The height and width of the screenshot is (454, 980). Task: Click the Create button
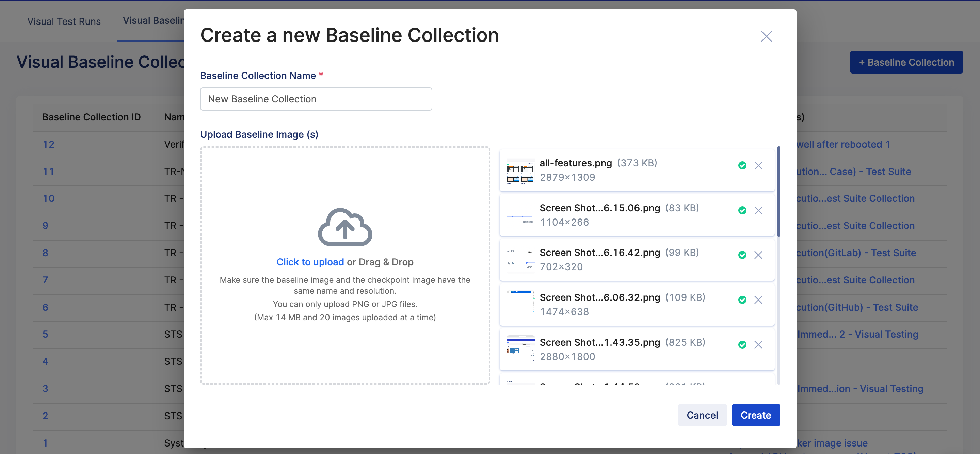coord(755,415)
